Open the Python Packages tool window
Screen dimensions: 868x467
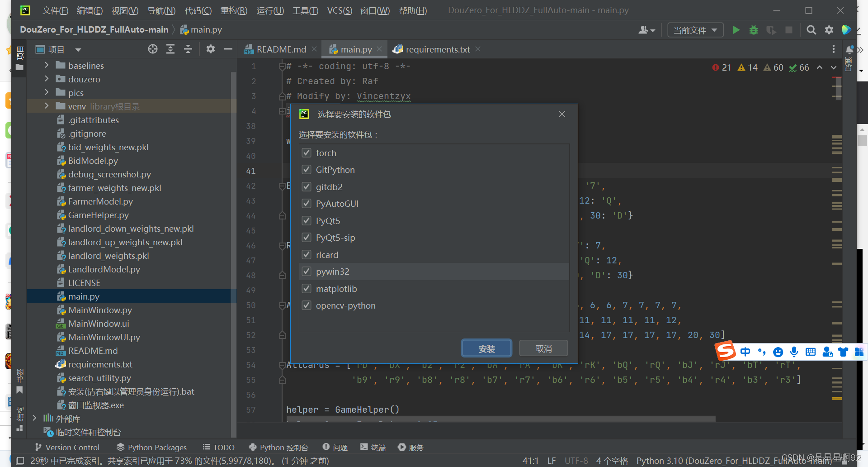(151, 447)
